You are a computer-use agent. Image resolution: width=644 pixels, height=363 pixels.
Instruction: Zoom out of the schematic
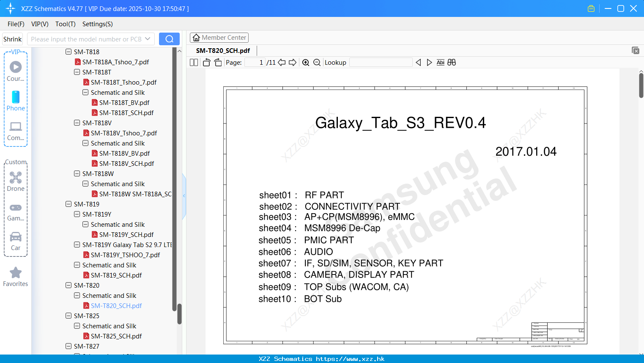click(x=317, y=62)
